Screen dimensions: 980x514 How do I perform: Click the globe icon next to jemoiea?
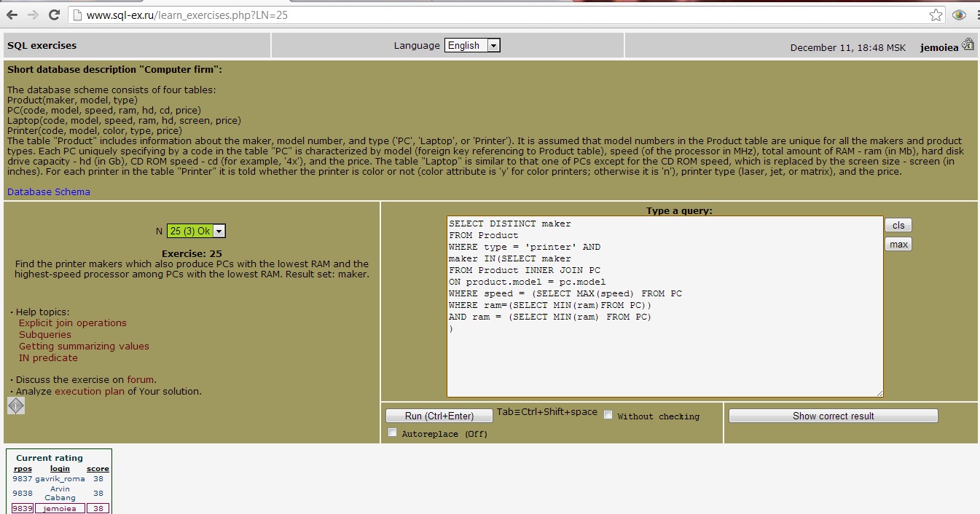(968, 44)
